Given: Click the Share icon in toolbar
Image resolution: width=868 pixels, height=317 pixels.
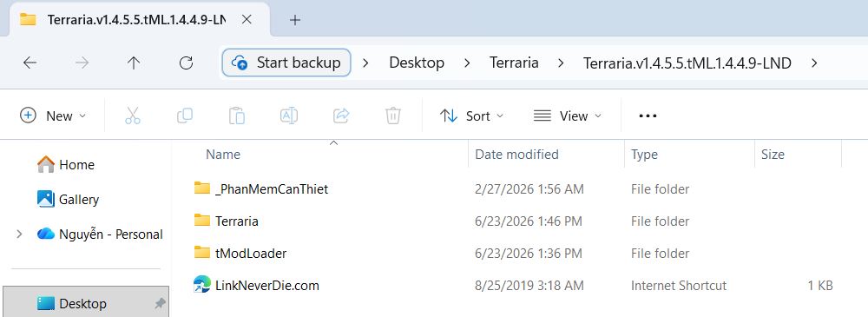Looking at the screenshot, I should [x=341, y=116].
